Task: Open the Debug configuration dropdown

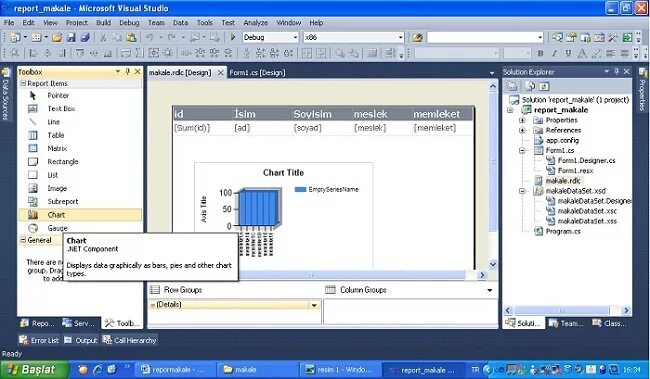Action: 295,38
